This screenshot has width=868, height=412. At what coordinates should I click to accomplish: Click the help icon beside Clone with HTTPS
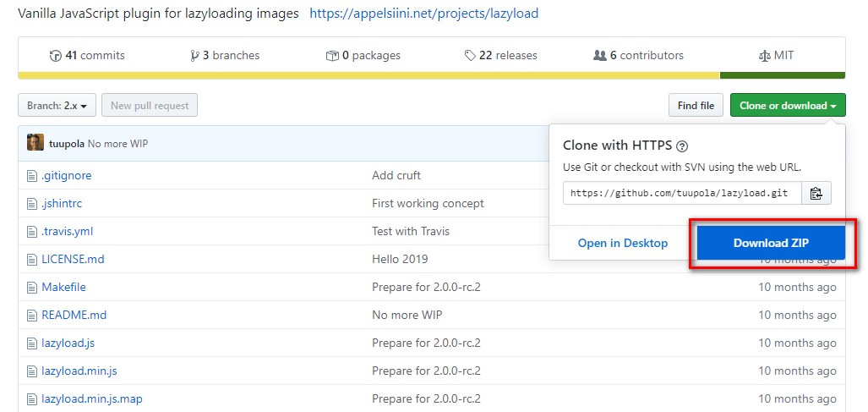pyautogui.click(x=683, y=146)
